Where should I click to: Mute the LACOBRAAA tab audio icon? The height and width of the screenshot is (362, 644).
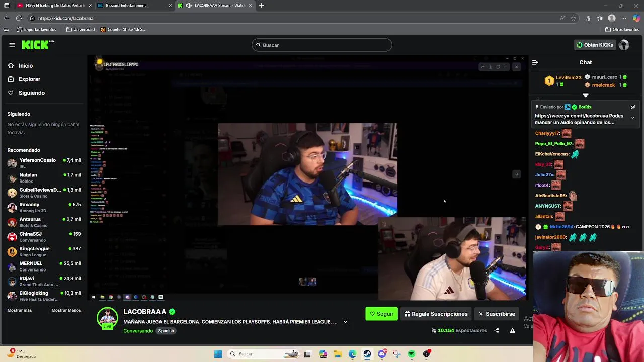[x=189, y=6]
